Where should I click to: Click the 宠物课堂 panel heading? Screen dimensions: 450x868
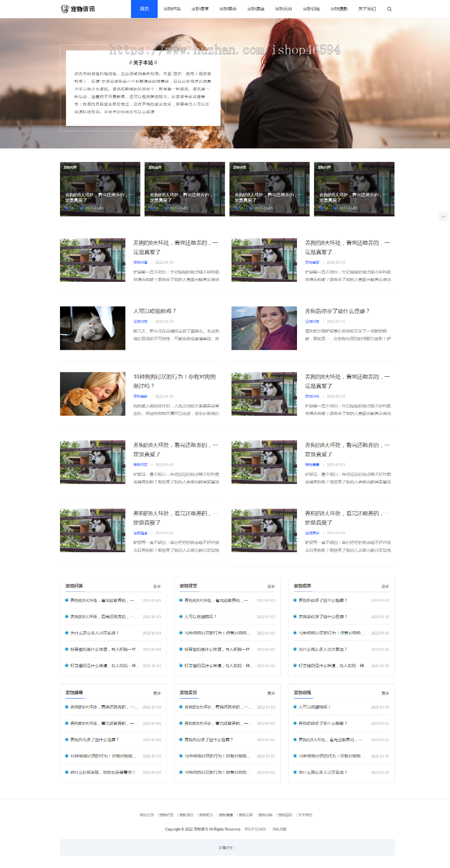click(188, 586)
